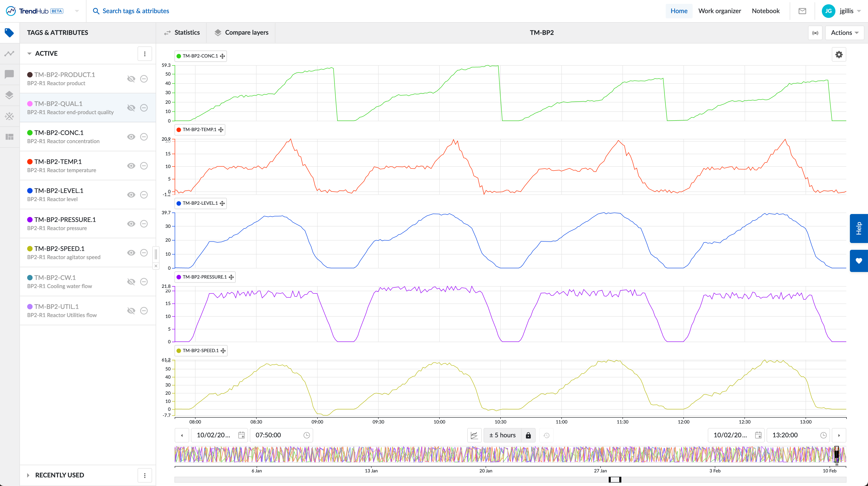868x486 pixels.
Task: Open end time clock picker
Action: tap(823, 435)
